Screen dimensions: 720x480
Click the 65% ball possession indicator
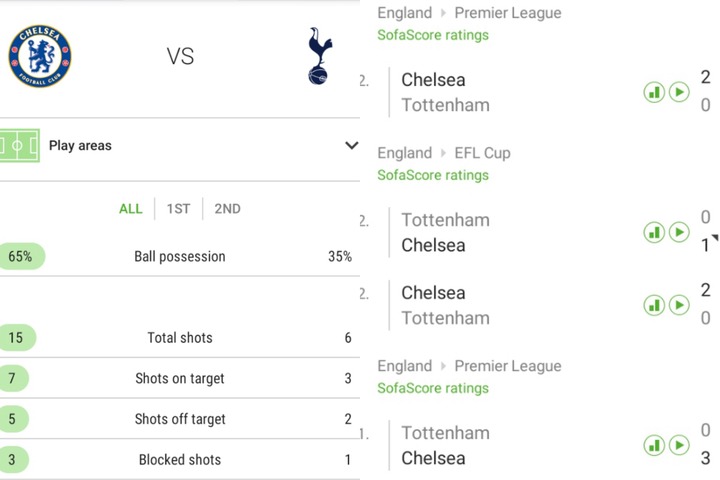point(21,256)
